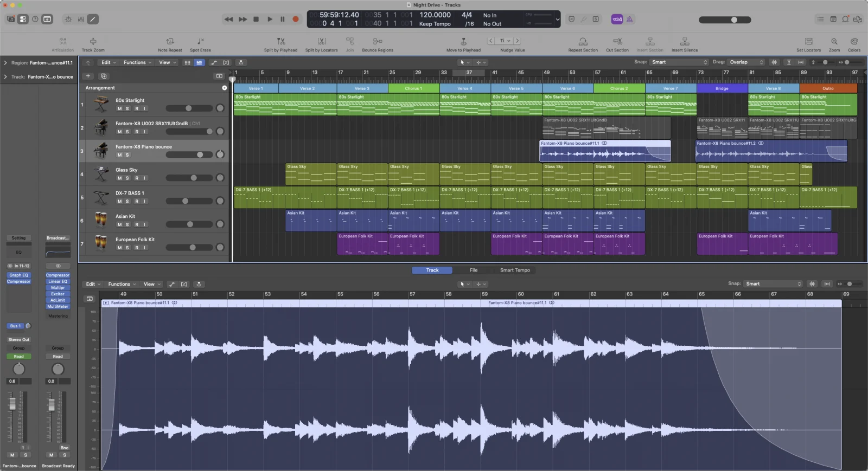
Task: Adjust the 80s Starlight track volume slider
Action: pyautogui.click(x=189, y=108)
